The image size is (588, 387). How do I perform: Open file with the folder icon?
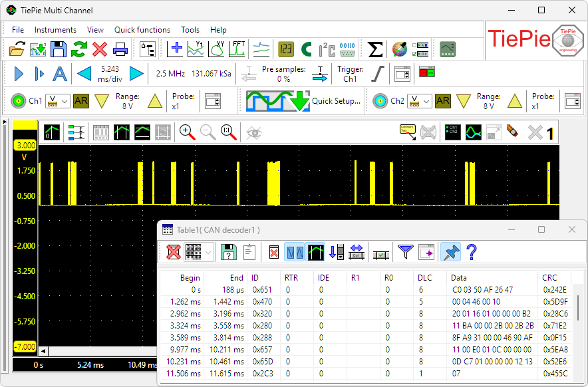[17, 49]
